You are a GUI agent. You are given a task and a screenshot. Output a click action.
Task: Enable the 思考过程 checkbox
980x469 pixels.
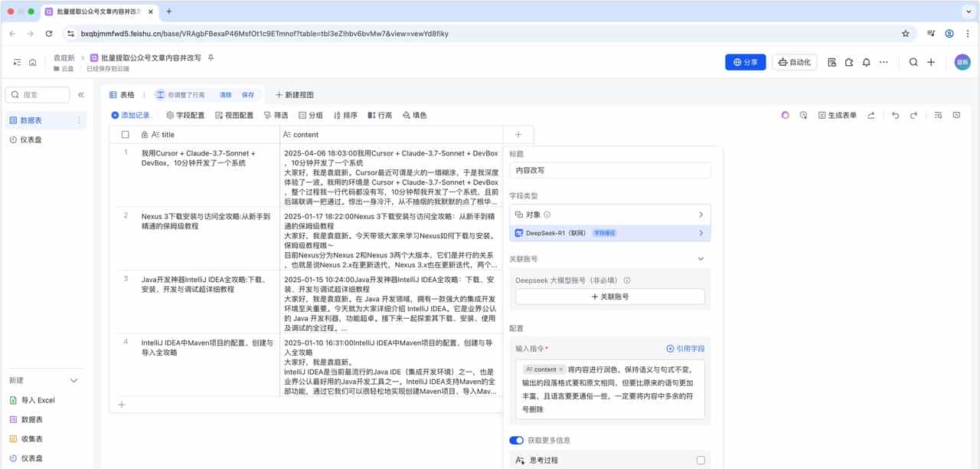click(700, 459)
